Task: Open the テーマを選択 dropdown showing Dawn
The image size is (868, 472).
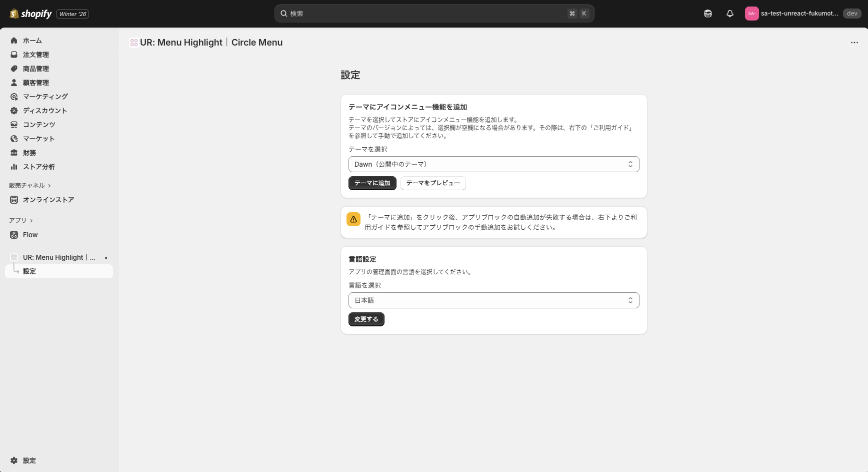Action: 493,164
